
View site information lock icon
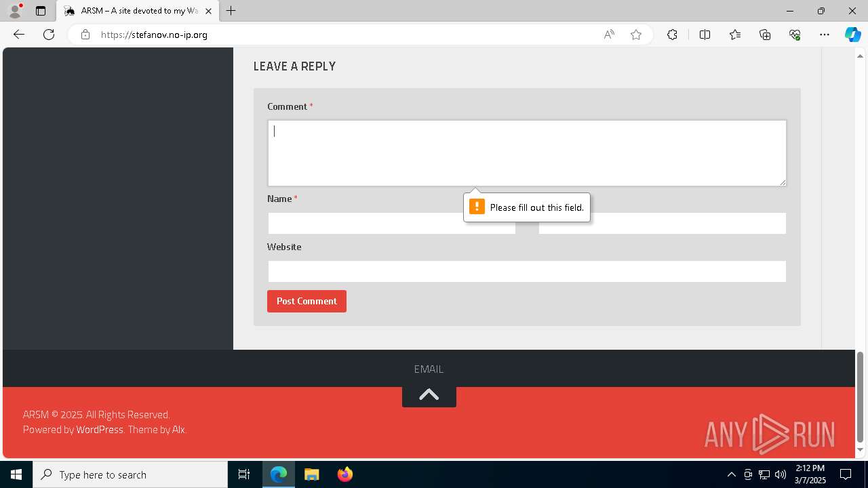(x=85, y=35)
